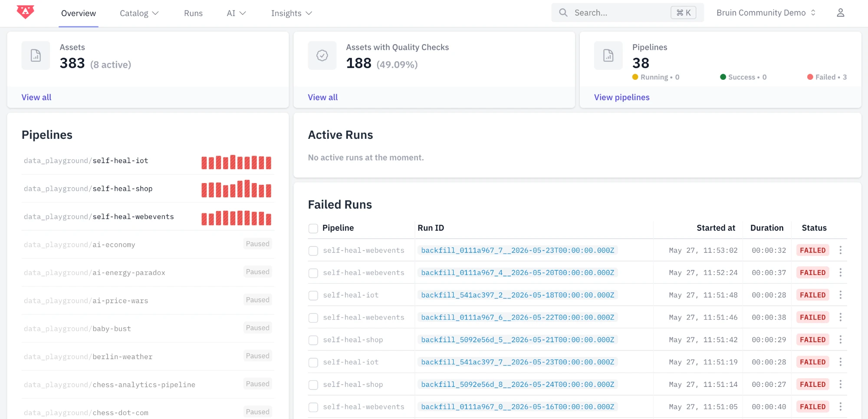
Task: Open row menu for backfill_541ac397_7 run
Action: (841, 362)
